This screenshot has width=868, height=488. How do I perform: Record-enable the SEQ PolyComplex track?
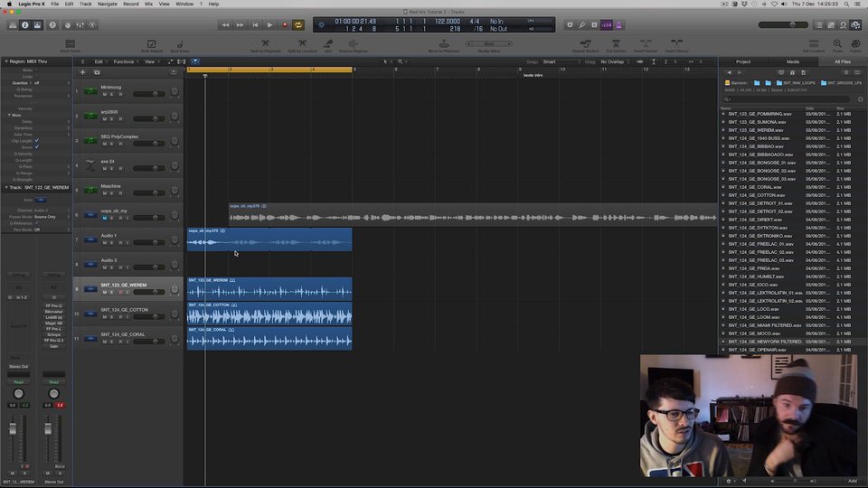120,144
